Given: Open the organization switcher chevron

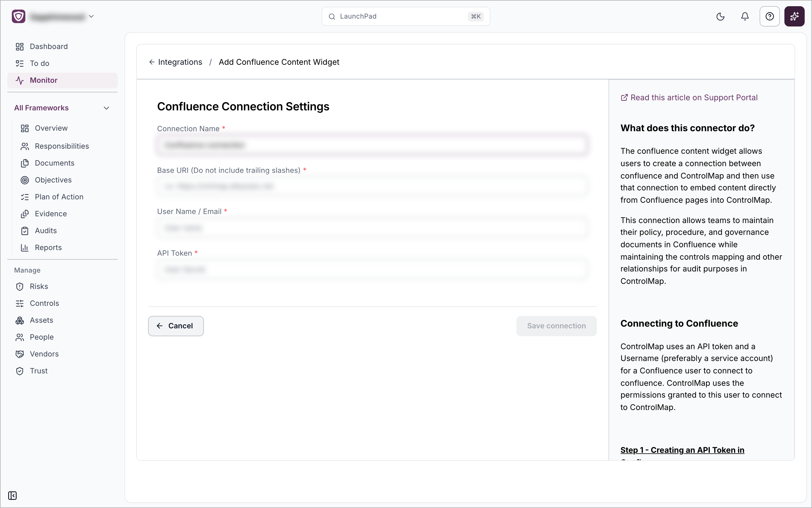Looking at the screenshot, I should click(x=91, y=16).
